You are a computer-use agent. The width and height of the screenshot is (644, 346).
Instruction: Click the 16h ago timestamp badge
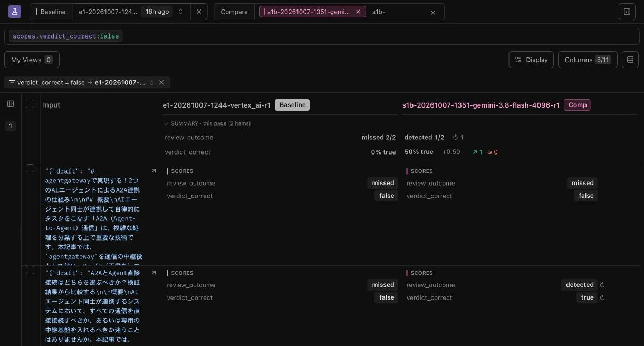pyautogui.click(x=157, y=12)
